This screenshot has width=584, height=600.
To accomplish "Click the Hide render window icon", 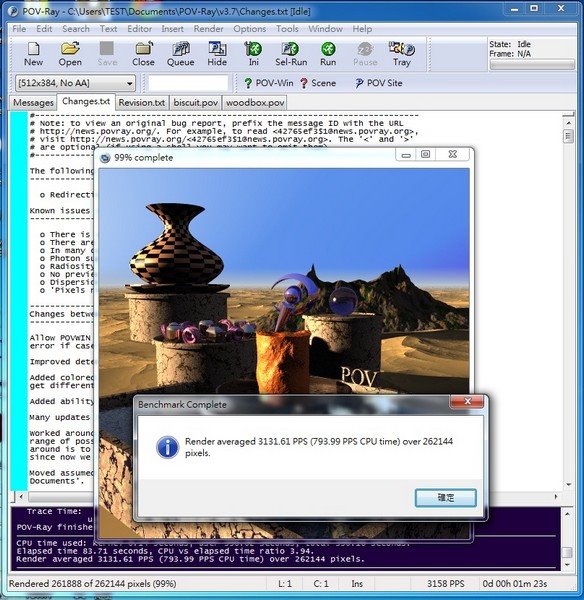I will coord(217,54).
